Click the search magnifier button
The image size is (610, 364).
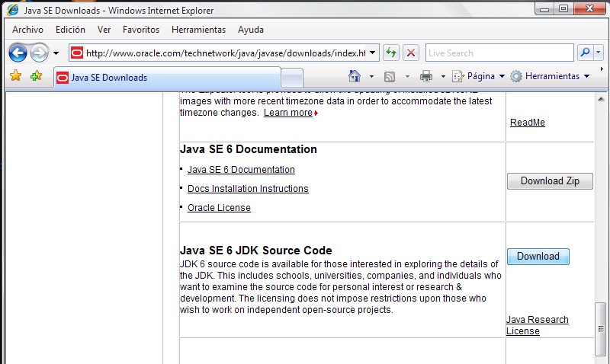click(x=585, y=53)
